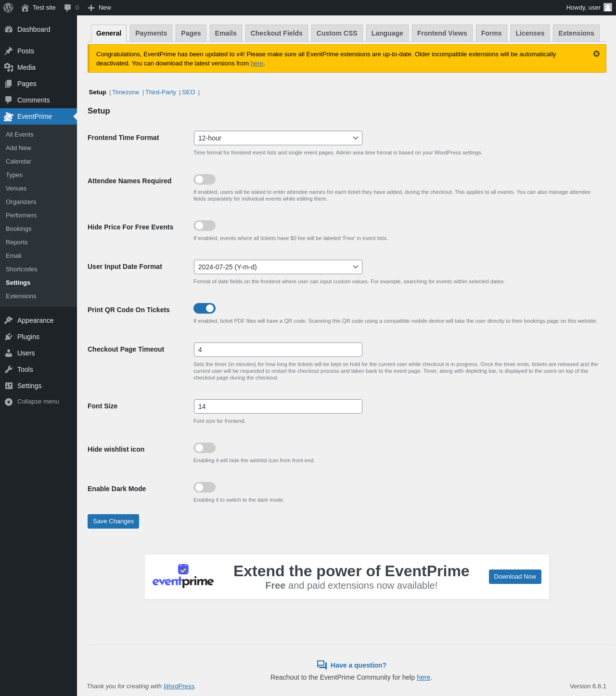
Task: Open the Frontend Views tab
Action: pyautogui.click(x=442, y=33)
